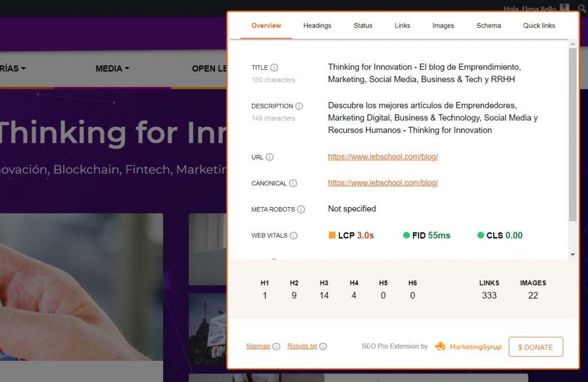Click the title text 'Thinking for Innovation - El blog...'
The image size is (588, 382).
point(424,73)
